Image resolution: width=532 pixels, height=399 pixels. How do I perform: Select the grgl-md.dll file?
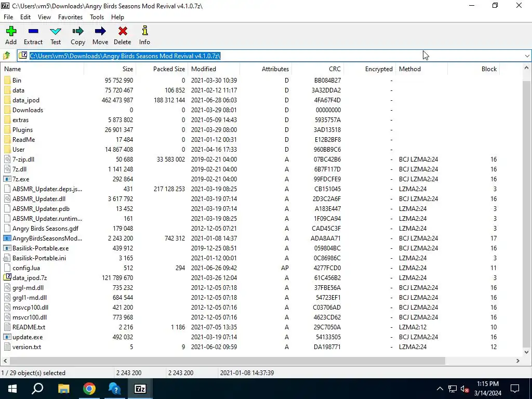click(28, 288)
